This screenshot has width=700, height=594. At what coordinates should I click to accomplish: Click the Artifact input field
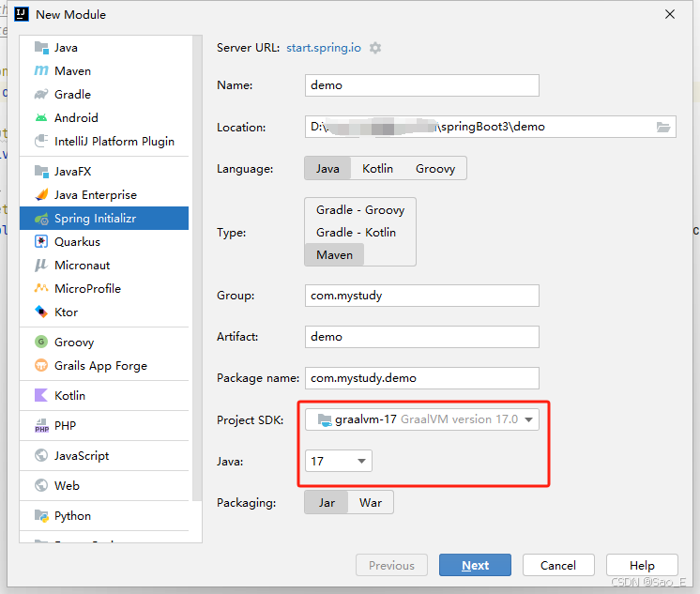tap(422, 337)
